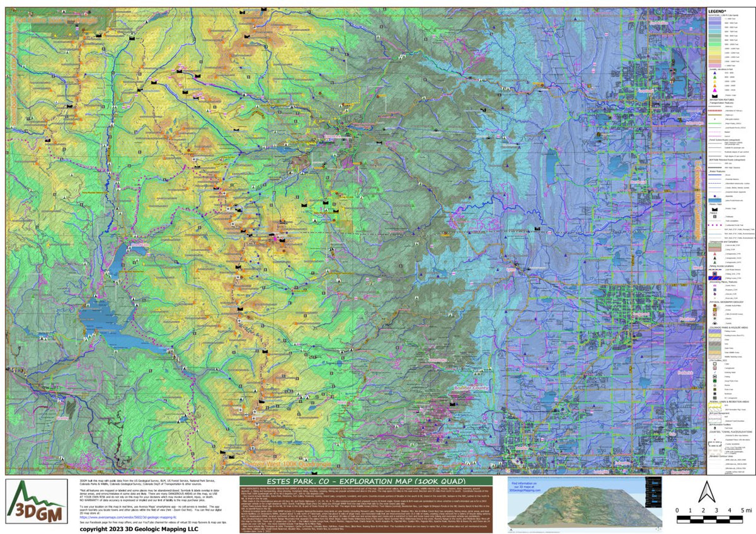Toggle the Water Features legend entry

pyautogui.click(x=718, y=171)
